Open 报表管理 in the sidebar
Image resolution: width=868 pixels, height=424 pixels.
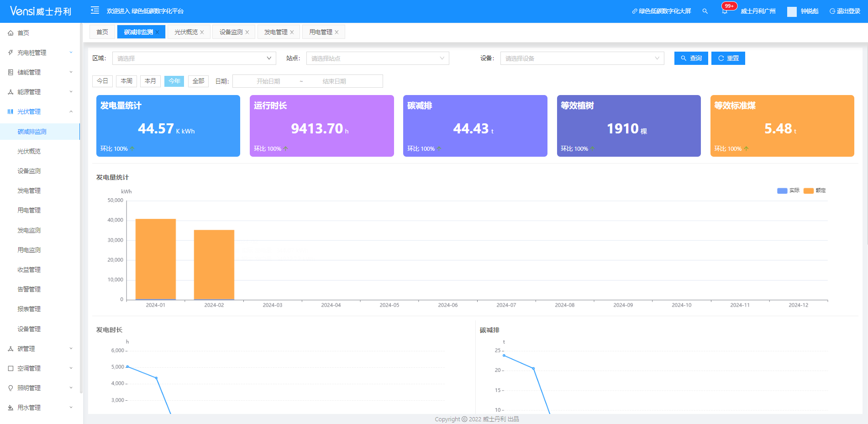[29, 309]
